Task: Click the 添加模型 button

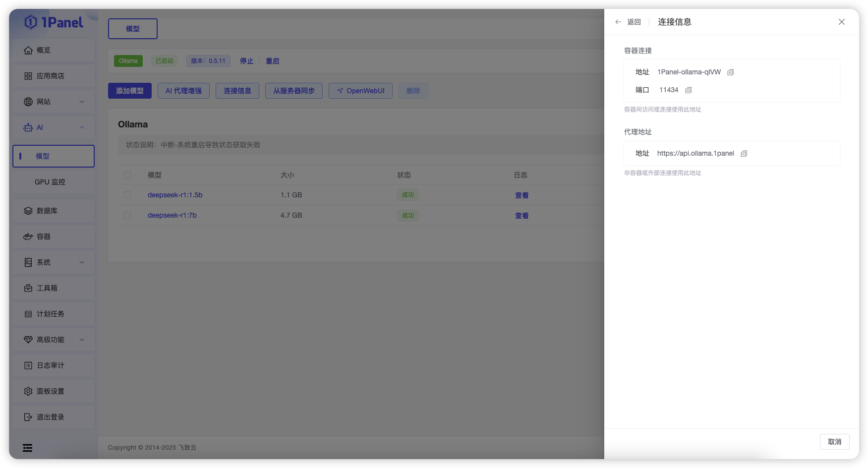Action: 130,91
